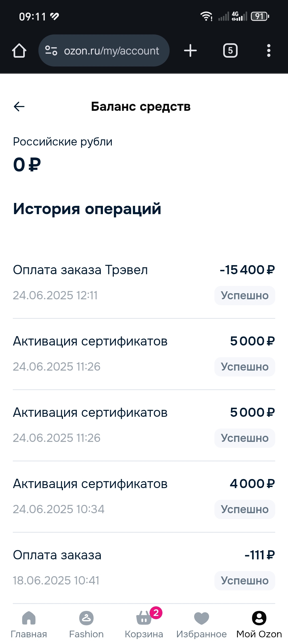Image resolution: width=288 pixels, height=644 pixels.
Task: Open the browser three-dot menu
Action: point(269,50)
